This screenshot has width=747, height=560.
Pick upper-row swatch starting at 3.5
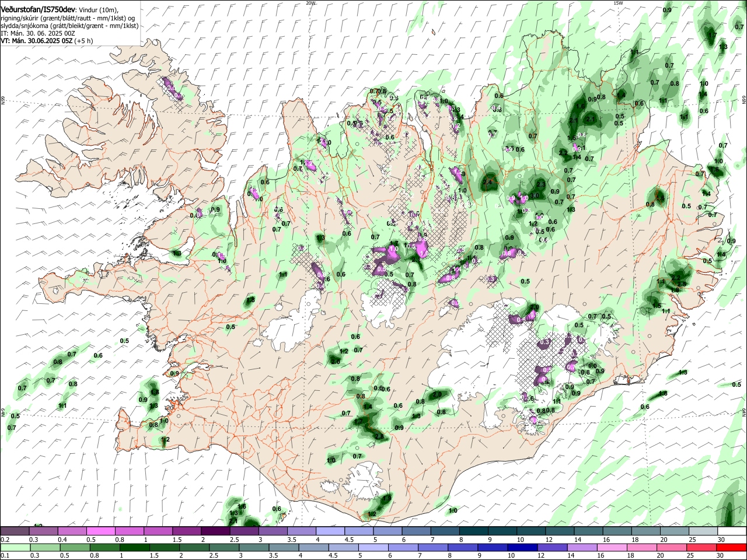301,531
